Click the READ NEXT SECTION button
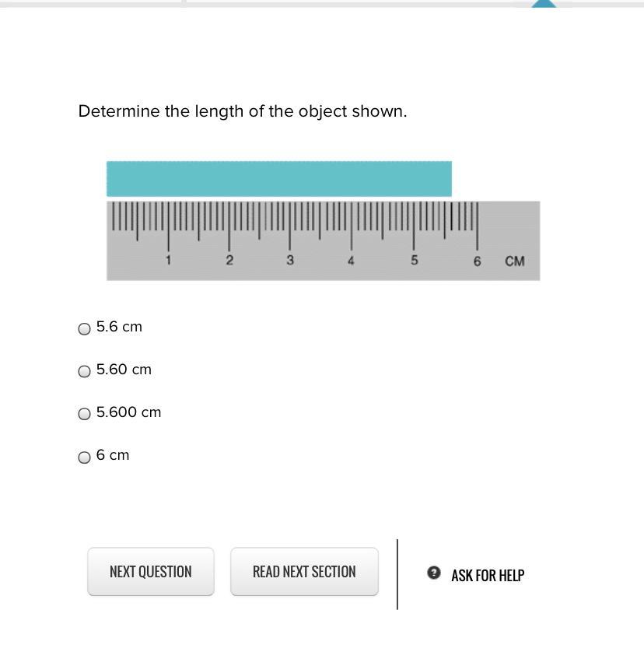The width and height of the screenshot is (644, 645). (x=304, y=571)
